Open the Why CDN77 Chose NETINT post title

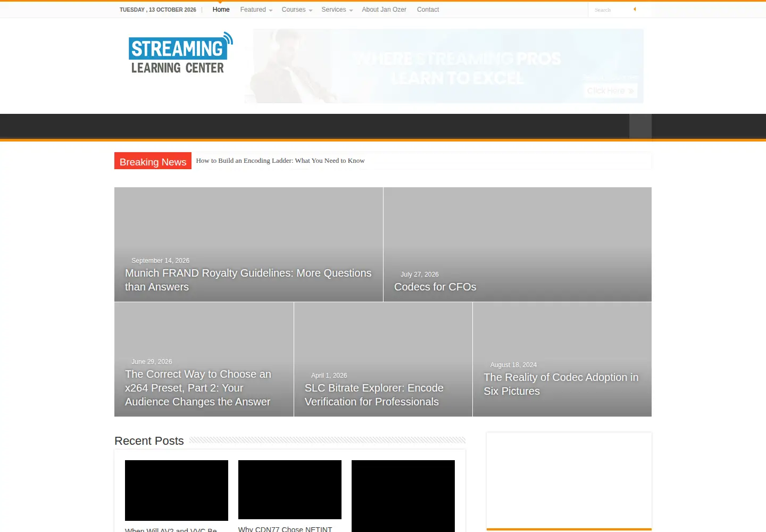click(x=285, y=529)
